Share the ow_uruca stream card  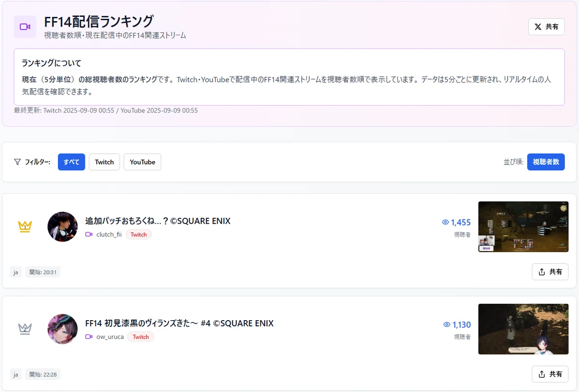pyautogui.click(x=550, y=374)
